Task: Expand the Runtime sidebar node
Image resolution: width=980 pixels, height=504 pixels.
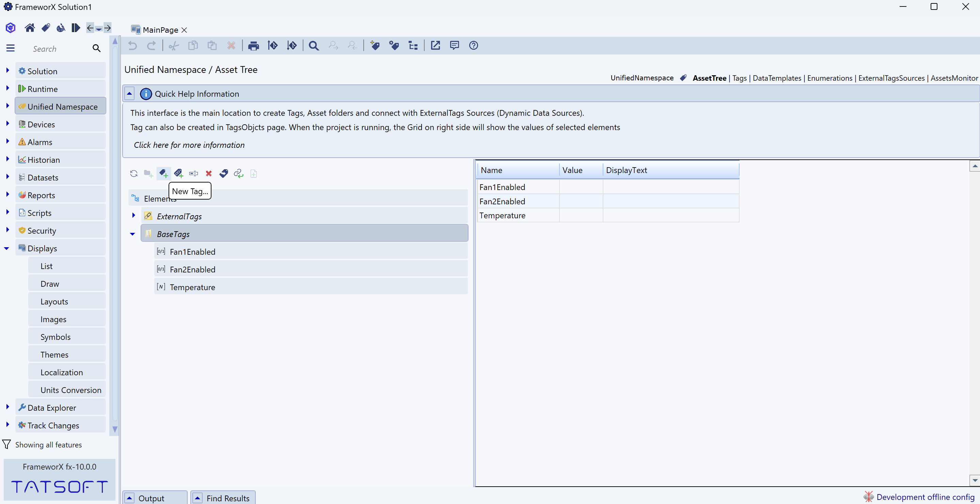Action: (7, 88)
